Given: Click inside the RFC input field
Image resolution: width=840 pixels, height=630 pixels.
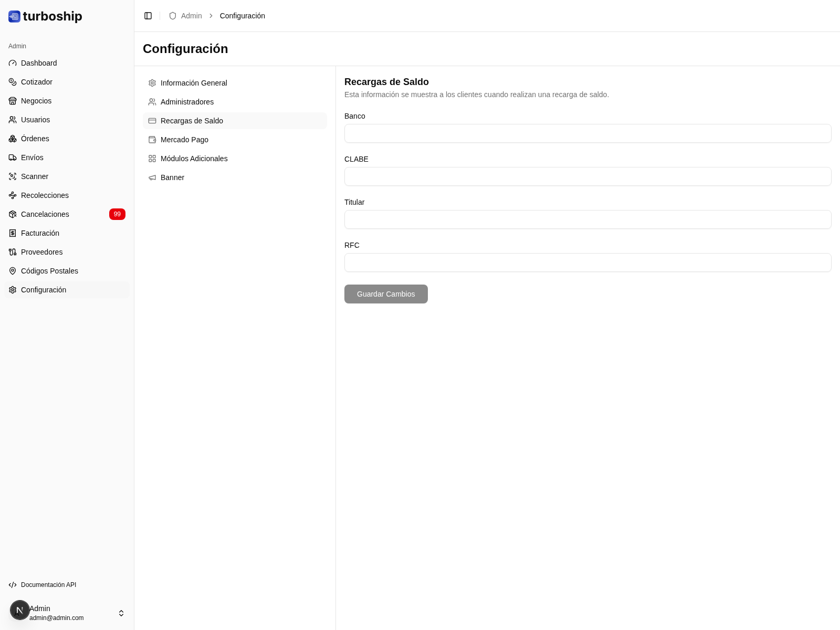Looking at the screenshot, I should [x=587, y=262].
